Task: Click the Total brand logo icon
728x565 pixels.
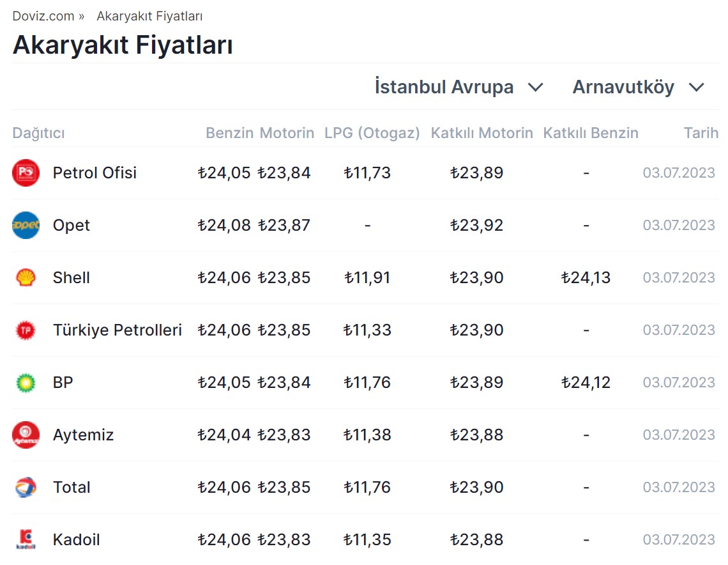Action: tap(26, 488)
